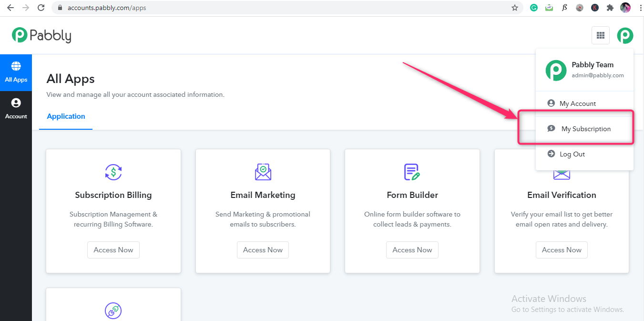
Task: Click Access Now under Subscription Billing
Action: point(113,250)
